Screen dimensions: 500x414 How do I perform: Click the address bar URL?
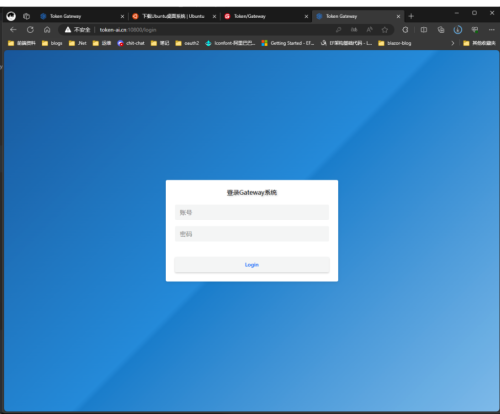128,30
